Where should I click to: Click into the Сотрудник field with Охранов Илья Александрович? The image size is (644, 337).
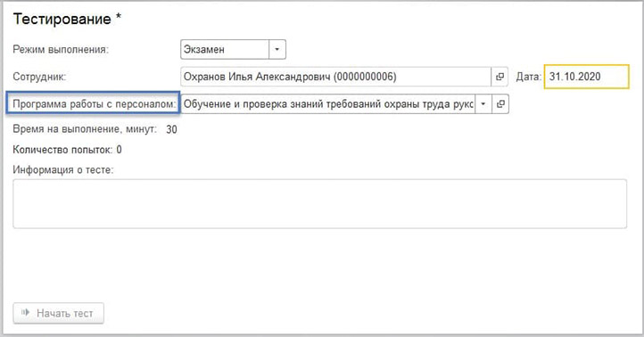click(336, 77)
